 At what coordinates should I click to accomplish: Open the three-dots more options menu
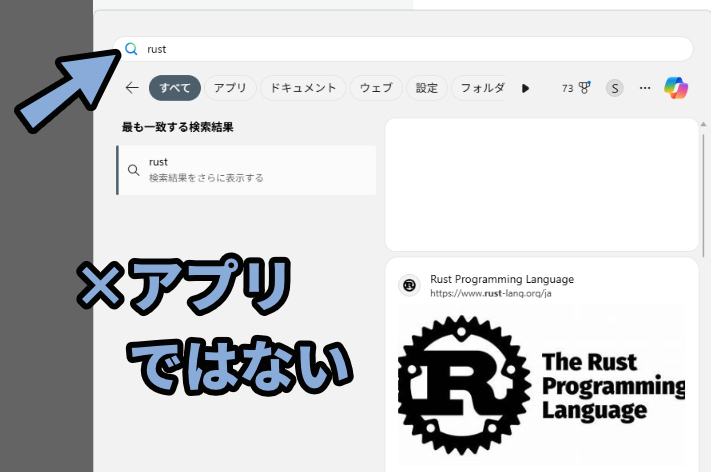[645, 88]
